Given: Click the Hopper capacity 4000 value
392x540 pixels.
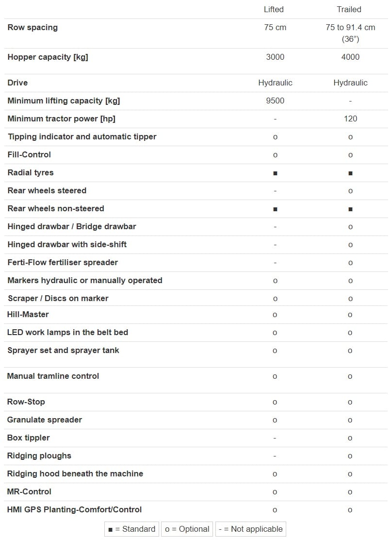Looking at the screenshot, I should tap(350, 57).
